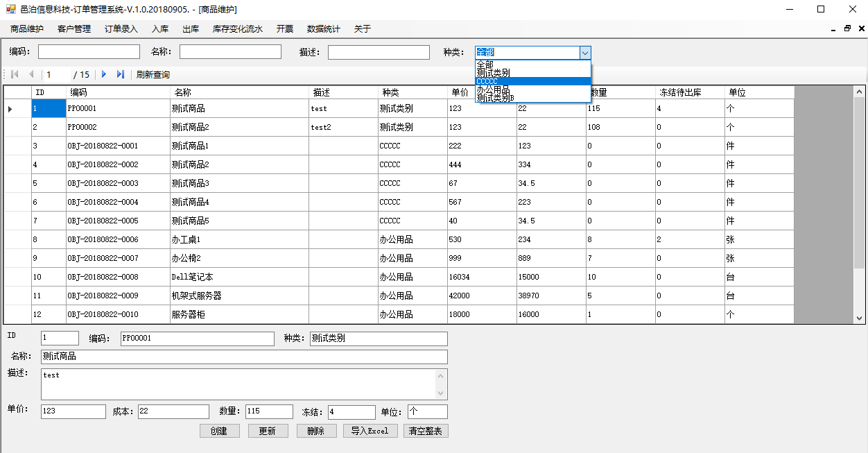Open the 入库 menu
This screenshot has width=868, height=453.
pos(160,29)
